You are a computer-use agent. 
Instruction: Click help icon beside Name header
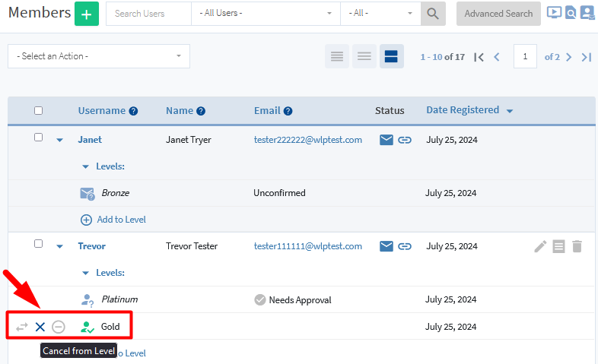point(201,111)
